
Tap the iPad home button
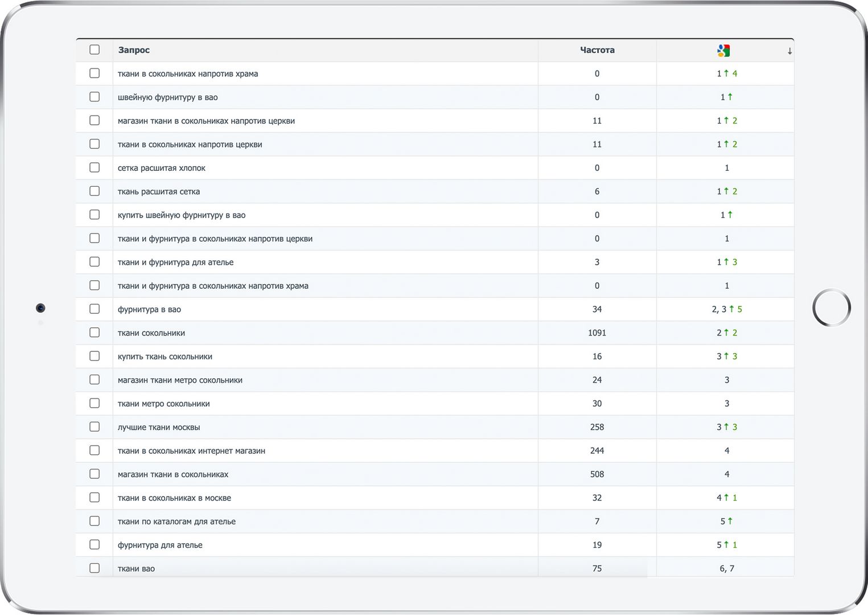(x=832, y=307)
